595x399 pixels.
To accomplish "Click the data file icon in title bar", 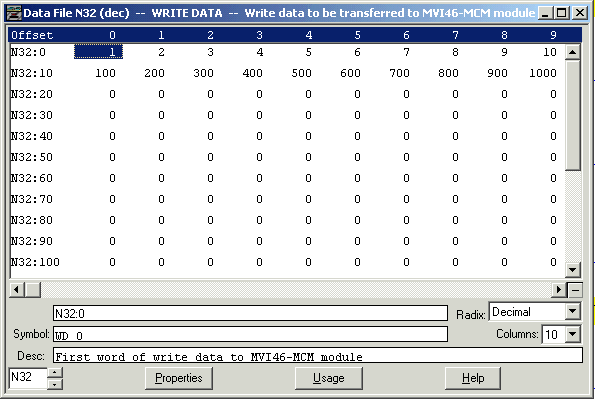I will point(14,13).
